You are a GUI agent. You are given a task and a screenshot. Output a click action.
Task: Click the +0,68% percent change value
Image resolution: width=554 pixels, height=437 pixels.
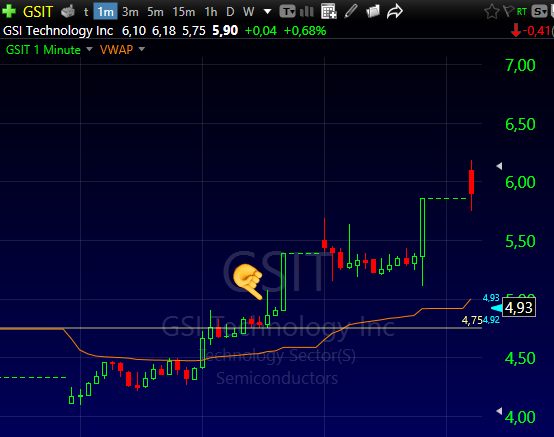[305, 31]
